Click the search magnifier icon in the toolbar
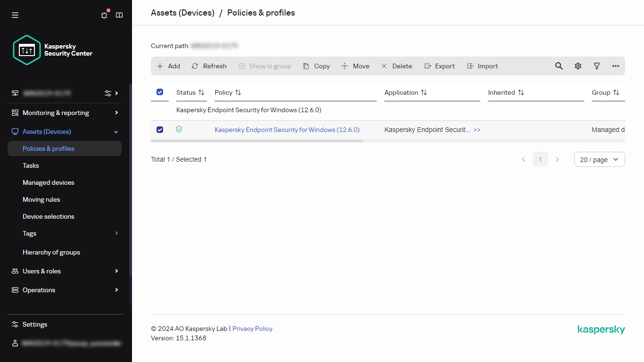This screenshot has height=362, width=644. [x=559, y=66]
